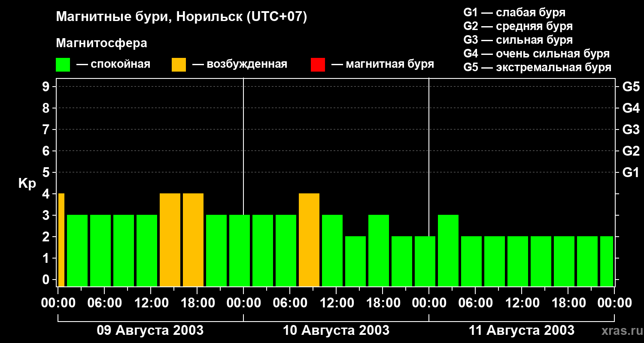
Task: Click the 'G5' label on the right axis
Action: [x=631, y=87]
